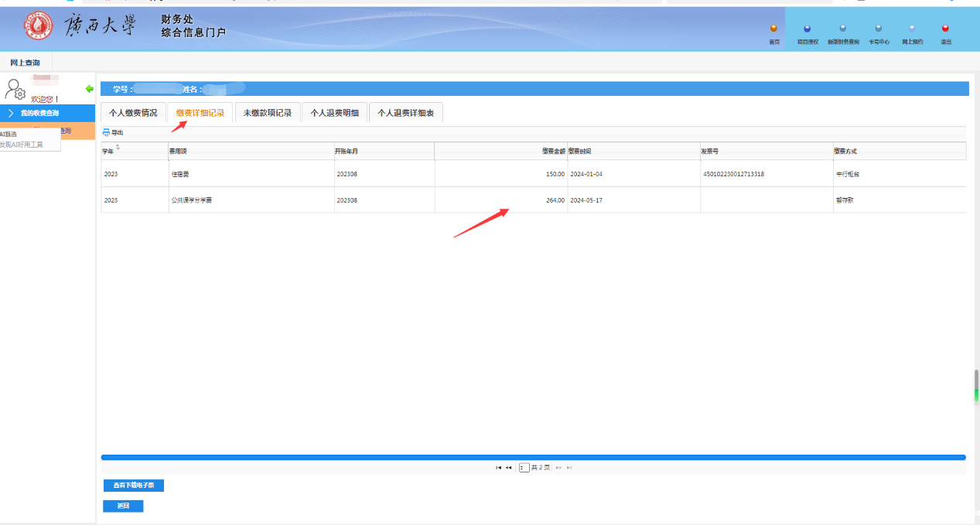The width and height of the screenshot is (980, 525).
Task: Open the 个人退费明细 tab
Action: (x=334, y=113)
